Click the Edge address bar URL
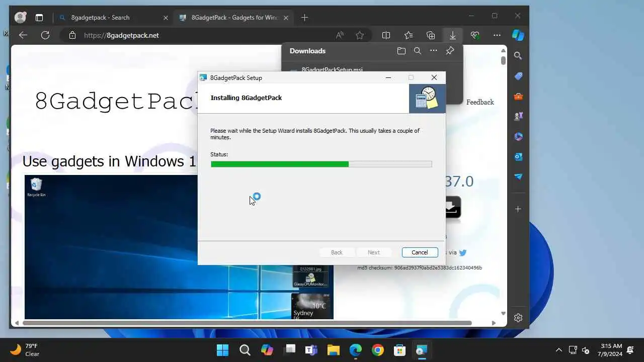This screenshot has width=644, height=362. tap(121, 35)
